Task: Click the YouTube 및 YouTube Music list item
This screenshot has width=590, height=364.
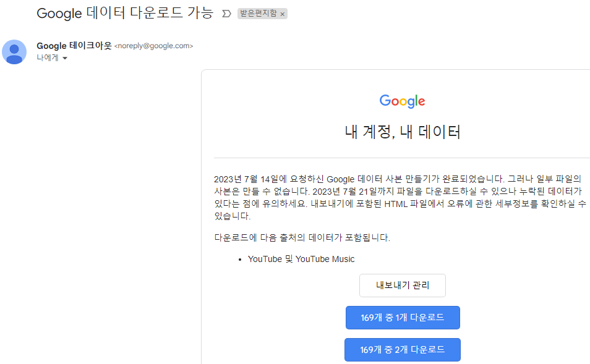Action: (x=301, y=259)
